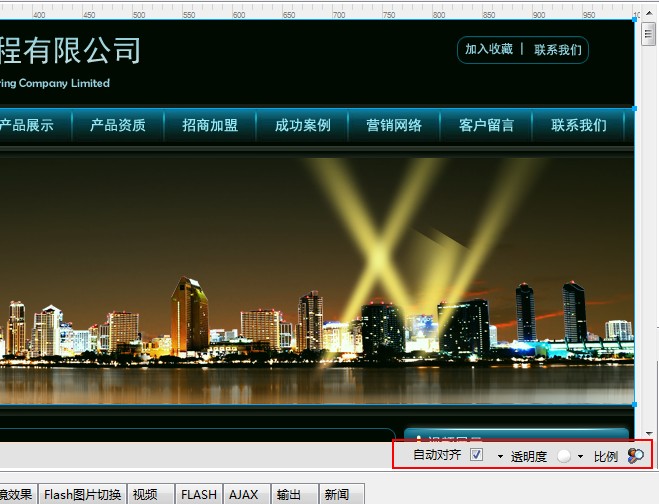The height and width of the screenshot is (504, 659).
Task: Open the 联系我们 navigation bar item
Action: (x=579, y=125)
